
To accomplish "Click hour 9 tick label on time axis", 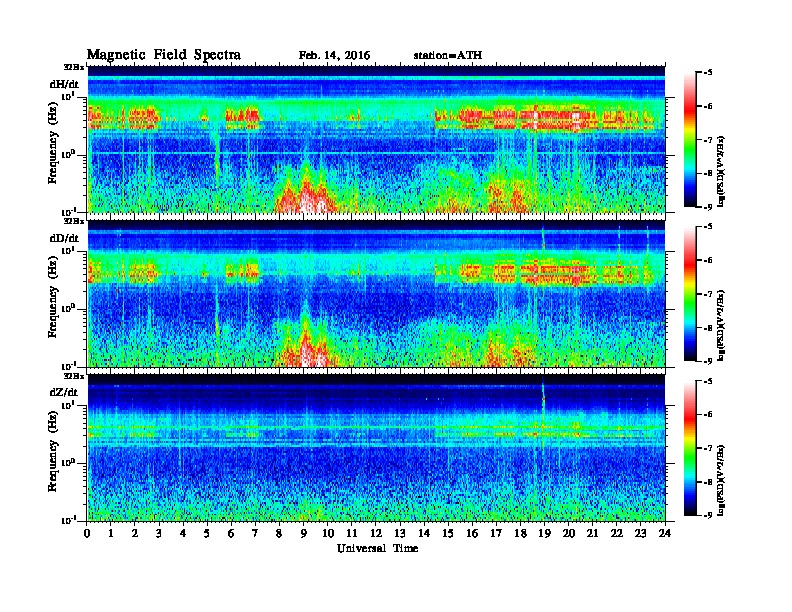I will coord(304,533).
